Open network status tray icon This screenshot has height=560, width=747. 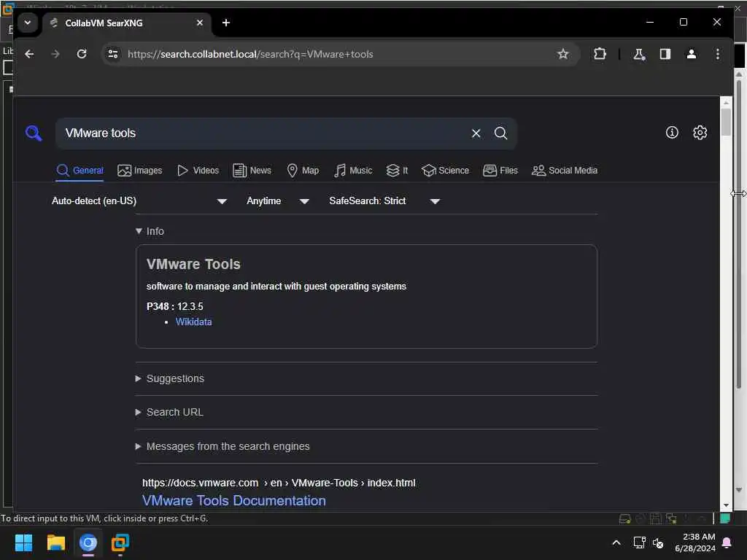point(639,542)
